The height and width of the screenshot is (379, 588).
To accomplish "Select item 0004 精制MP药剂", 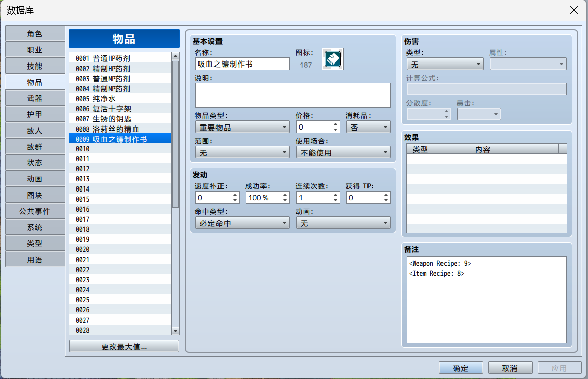I will pyautogui.click(x=120, y=89).
